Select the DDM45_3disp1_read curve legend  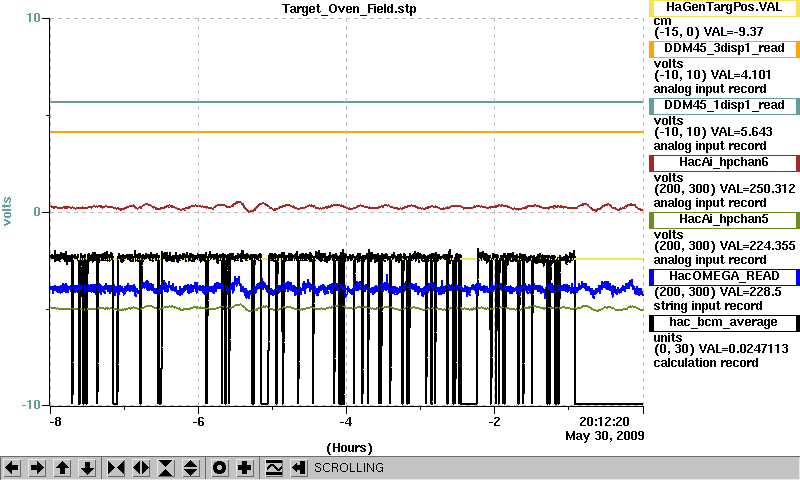pyautogui.click(x=724, y=48)
